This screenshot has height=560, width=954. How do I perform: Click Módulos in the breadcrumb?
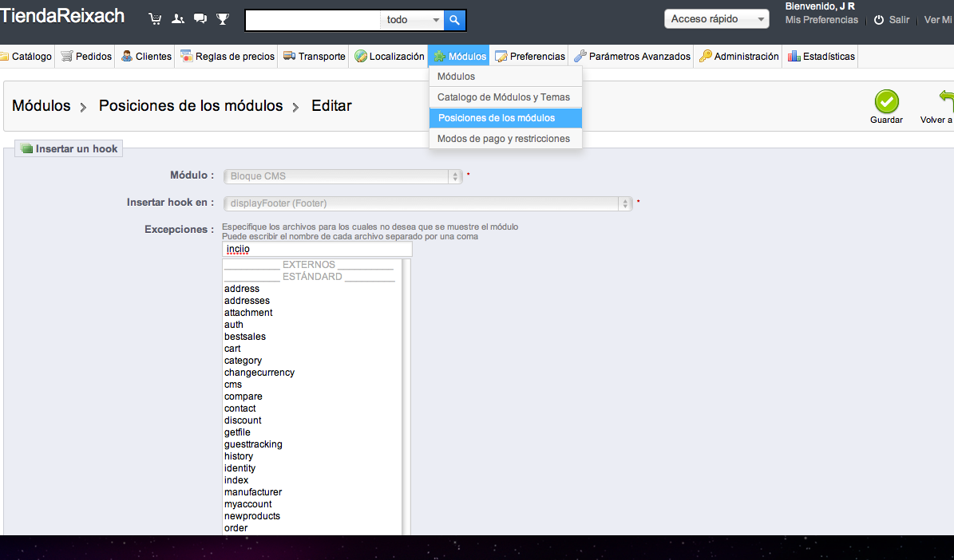(42, 106)
